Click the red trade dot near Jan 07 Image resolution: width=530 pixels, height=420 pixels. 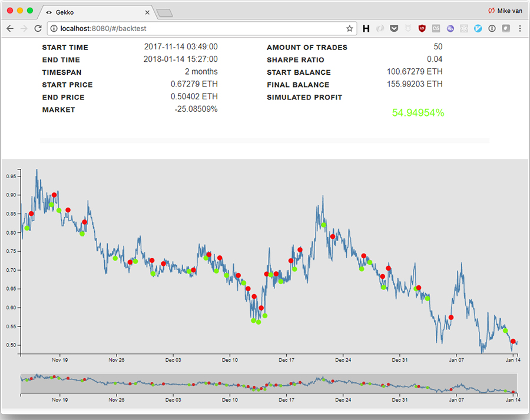[x=451, y=317]
